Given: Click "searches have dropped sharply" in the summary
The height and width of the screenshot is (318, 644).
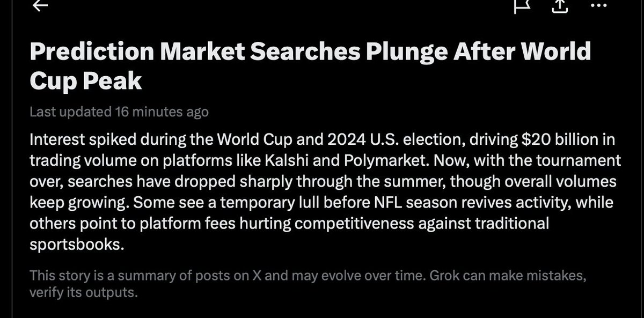Looking at the screenshot, I should (134, 181).
